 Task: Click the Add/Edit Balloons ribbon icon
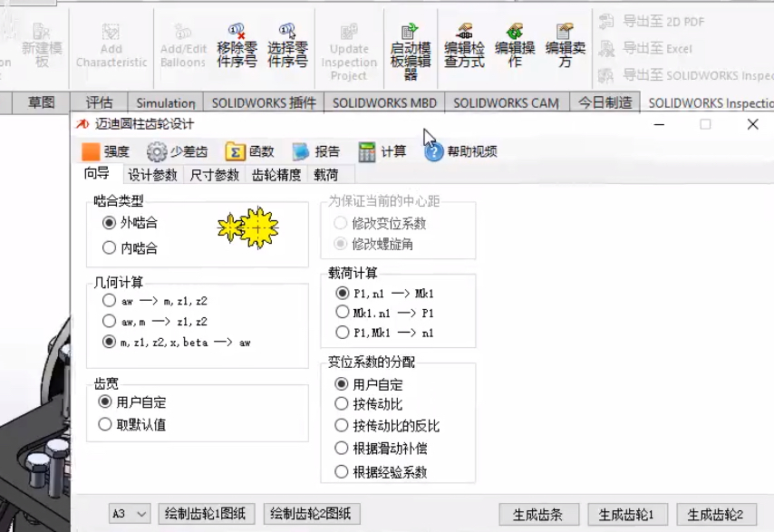183,46
